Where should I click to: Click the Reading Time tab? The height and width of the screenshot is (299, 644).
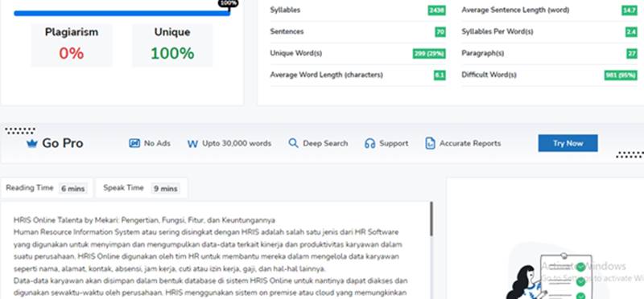pos(47,188)
